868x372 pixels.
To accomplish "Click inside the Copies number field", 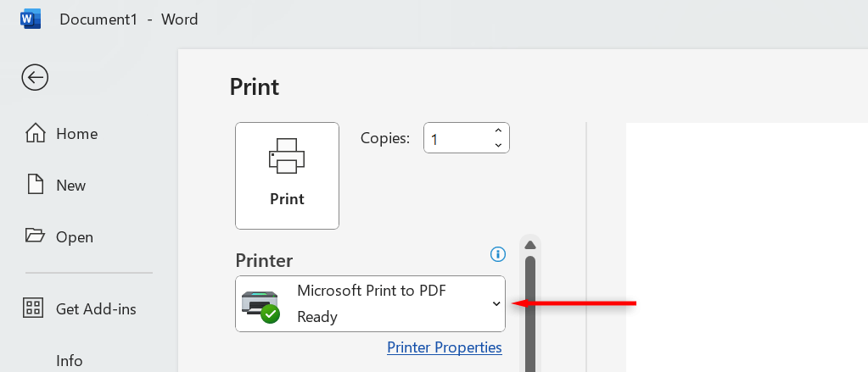I will tap(456, 138).
